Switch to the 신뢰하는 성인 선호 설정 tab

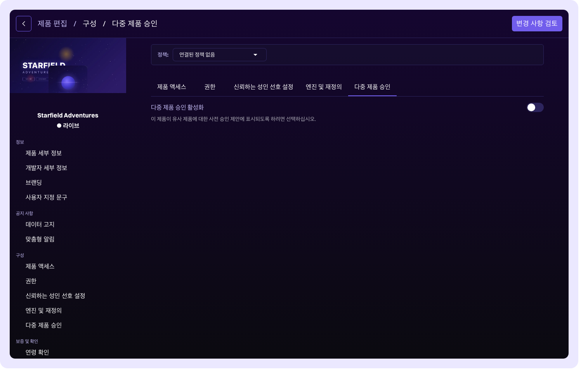(x=264, y=87)
